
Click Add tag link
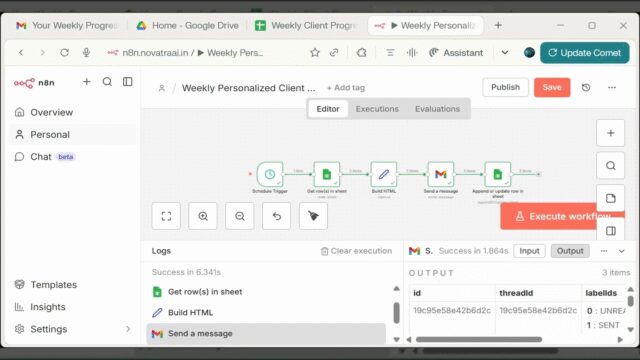[x=346, y=88]
